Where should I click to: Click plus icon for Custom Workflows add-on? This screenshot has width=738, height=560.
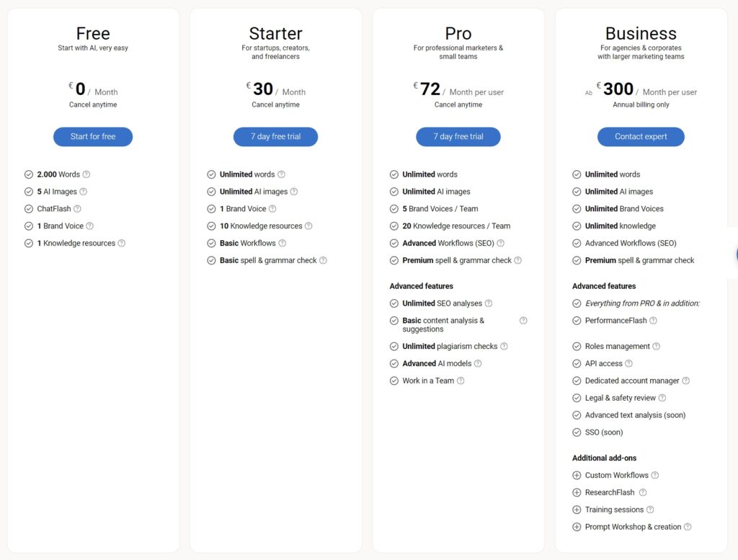[577, 475]
